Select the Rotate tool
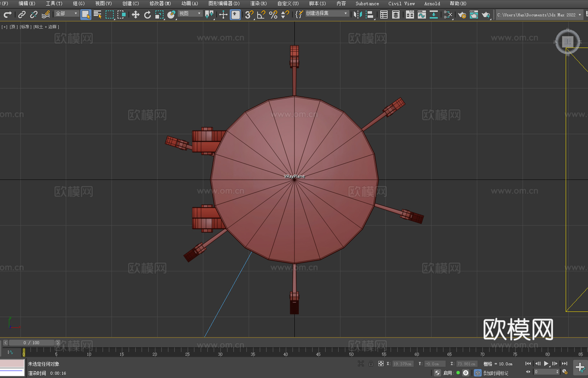This screenshot has height=378, width=588. (148, 14)
